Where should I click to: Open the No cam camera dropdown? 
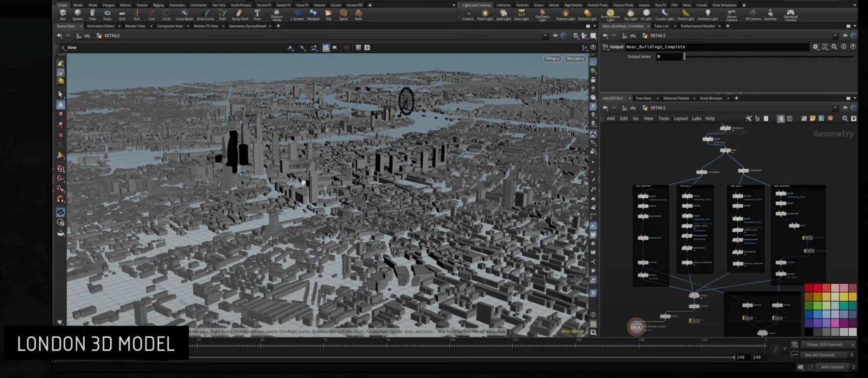coord(575,59)
